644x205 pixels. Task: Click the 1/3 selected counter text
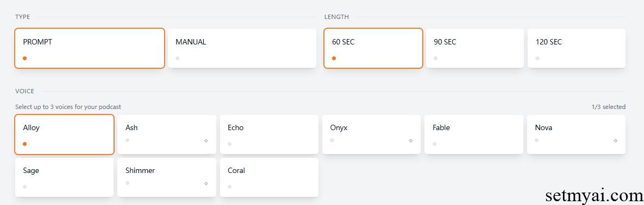click(609, 107)
